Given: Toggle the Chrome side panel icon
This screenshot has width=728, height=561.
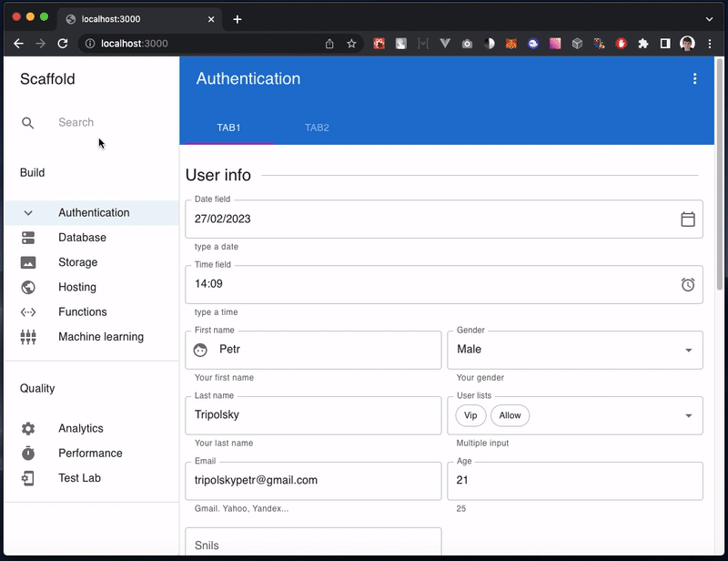Looking at the screenshot, I should 665,44.
